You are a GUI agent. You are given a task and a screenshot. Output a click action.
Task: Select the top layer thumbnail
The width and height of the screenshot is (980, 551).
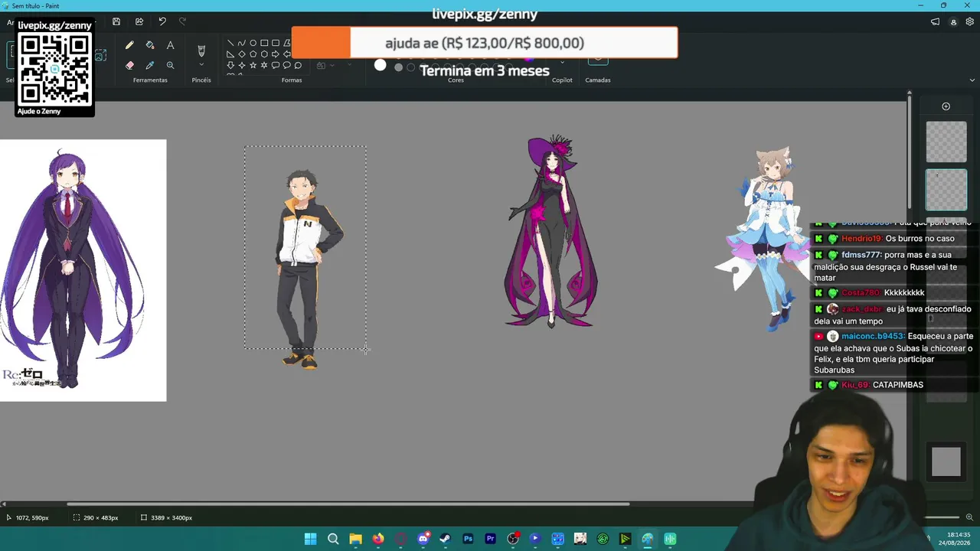coord(946,142)
